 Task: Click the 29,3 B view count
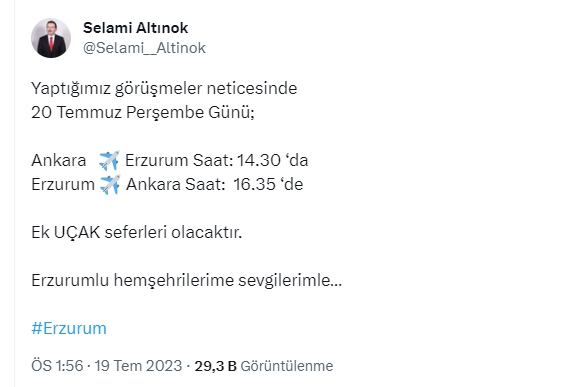[215, 366]
